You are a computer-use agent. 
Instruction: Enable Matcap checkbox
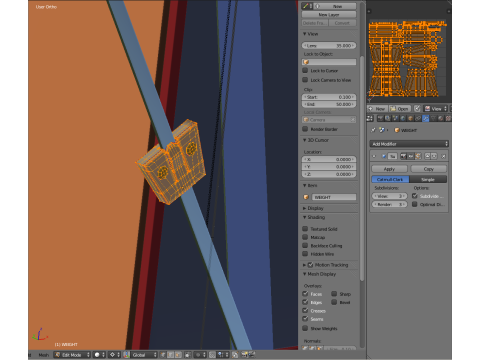305,237
